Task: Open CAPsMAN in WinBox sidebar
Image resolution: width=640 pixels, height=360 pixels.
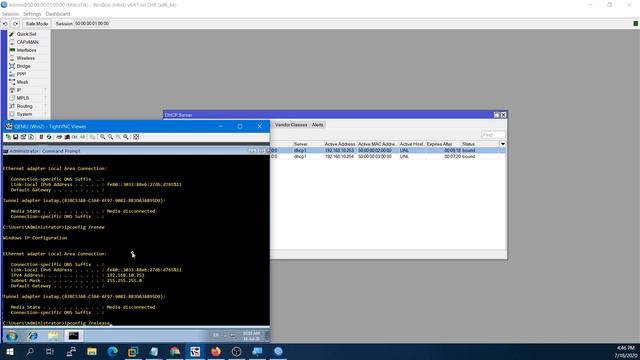Action: click(27, 42)
